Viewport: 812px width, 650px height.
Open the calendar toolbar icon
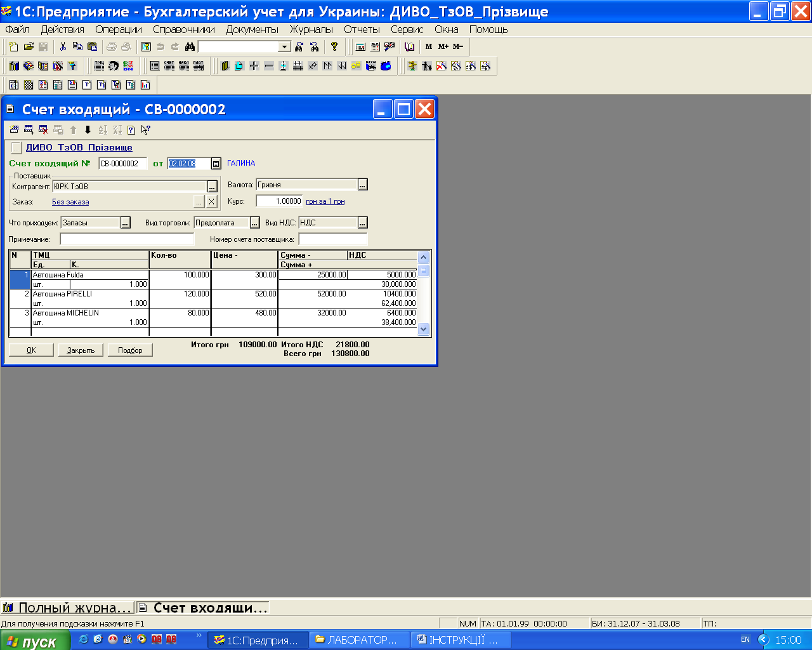point(375,46)
